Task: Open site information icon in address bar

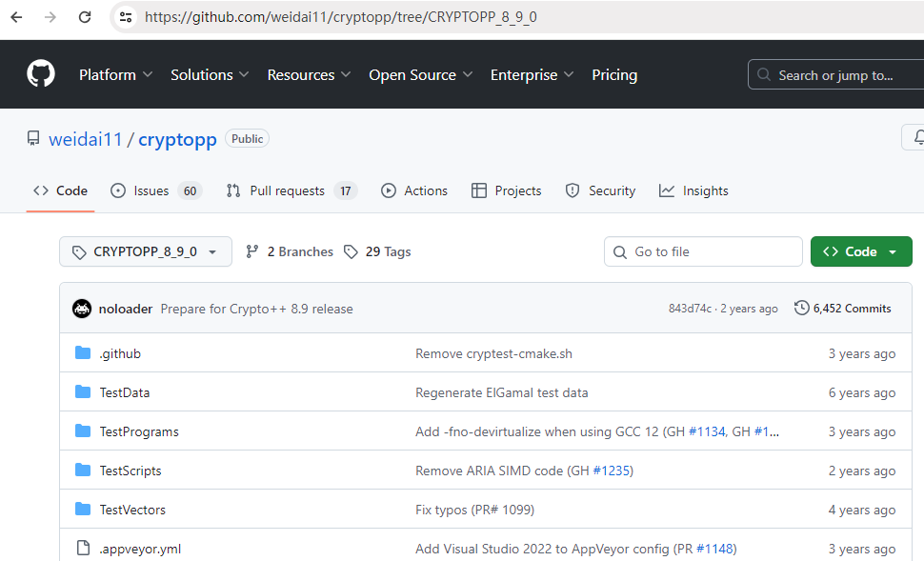Action: [x=126, y=17]
